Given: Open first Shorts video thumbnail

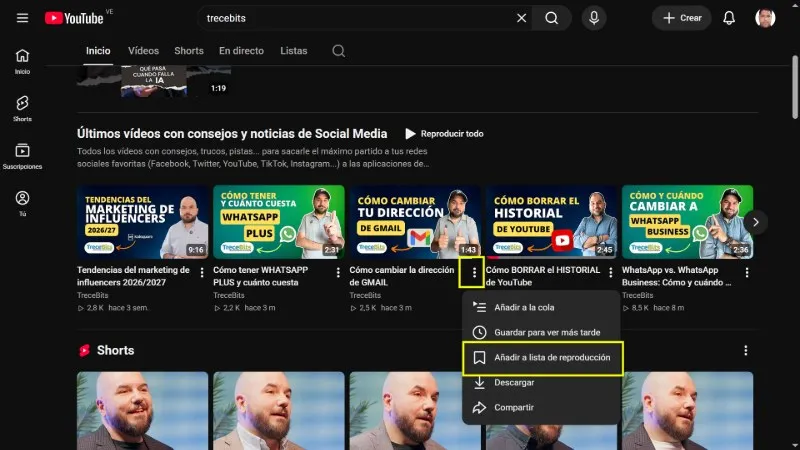Looking at the screenshot, I should point(142,411).
